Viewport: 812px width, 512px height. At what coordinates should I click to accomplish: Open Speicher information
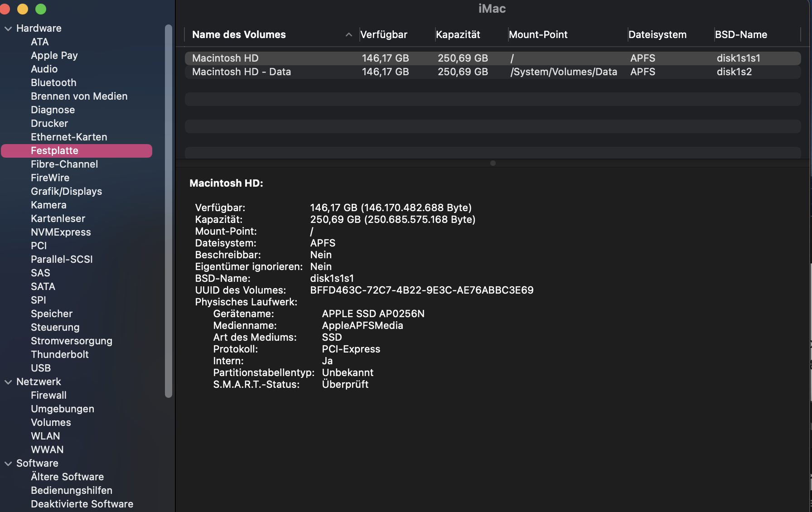click(x=52, y=314)
